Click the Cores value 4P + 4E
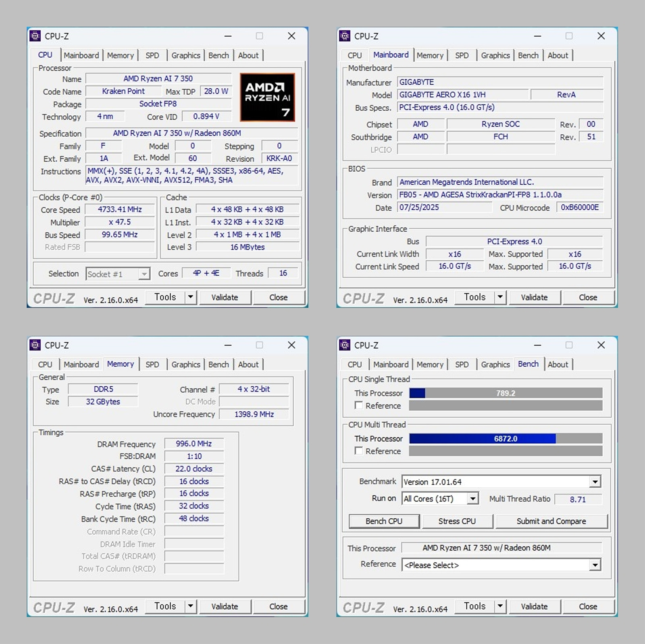 pos(206,273)
